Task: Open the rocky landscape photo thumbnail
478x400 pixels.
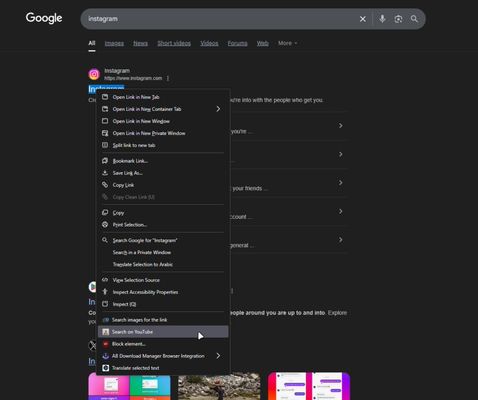Action: [219, 386]
